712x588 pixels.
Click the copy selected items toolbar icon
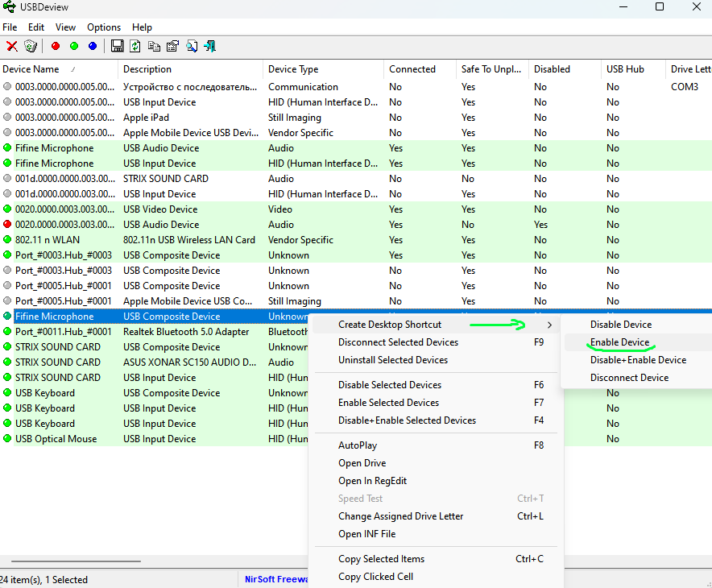click(x=154, y=46)
